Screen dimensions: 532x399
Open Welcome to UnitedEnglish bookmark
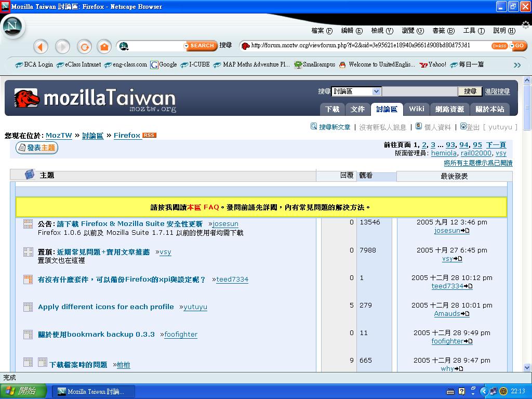point(377,64)
